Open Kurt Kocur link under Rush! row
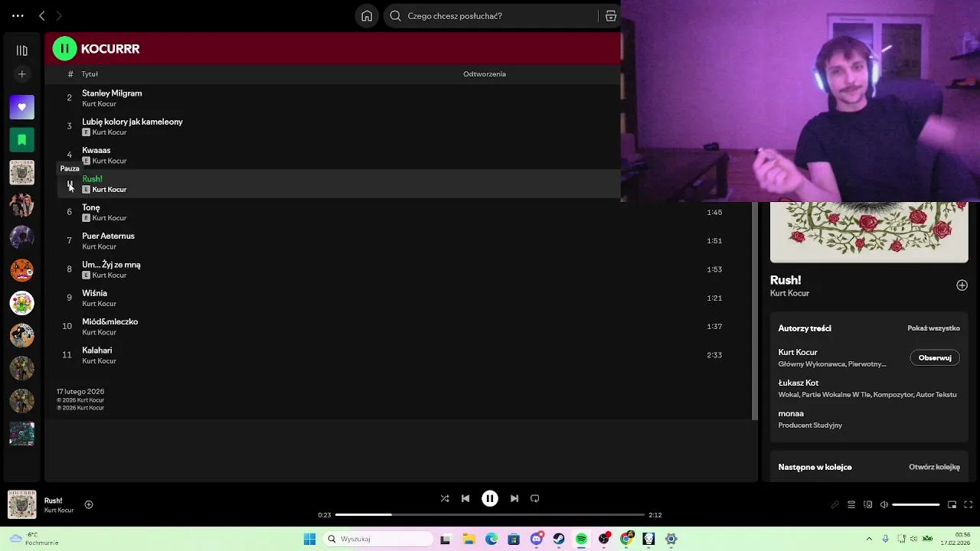 pyautogui.click(x=109, y=190)
